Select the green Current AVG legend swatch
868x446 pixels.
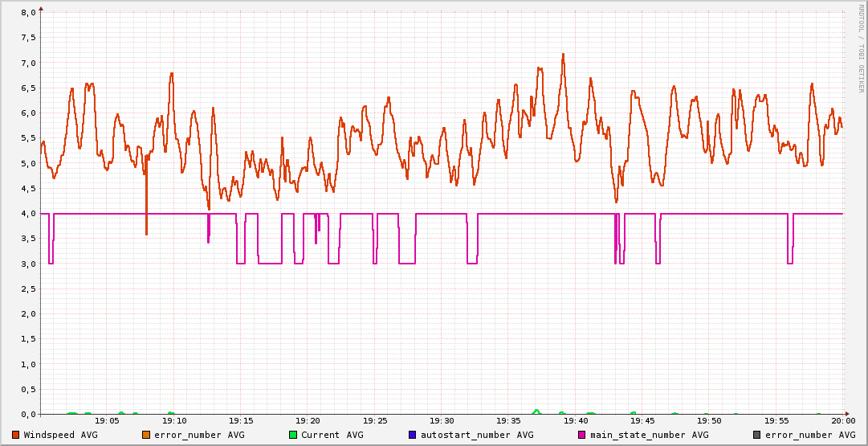[293, 435]
